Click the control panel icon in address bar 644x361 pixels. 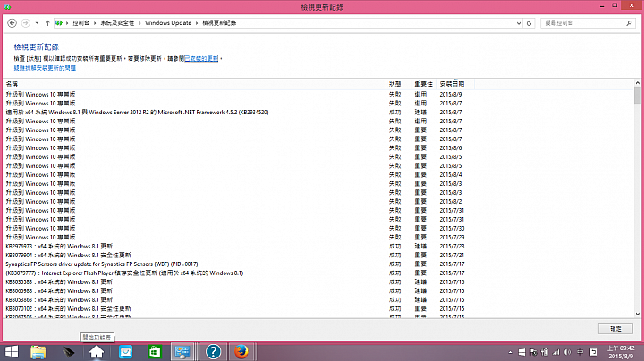tap(59, 23)
